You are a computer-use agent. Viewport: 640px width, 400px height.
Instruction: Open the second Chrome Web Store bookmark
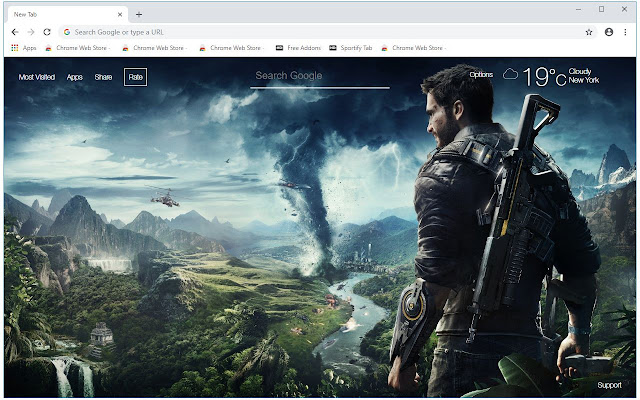tap(155, 48)
